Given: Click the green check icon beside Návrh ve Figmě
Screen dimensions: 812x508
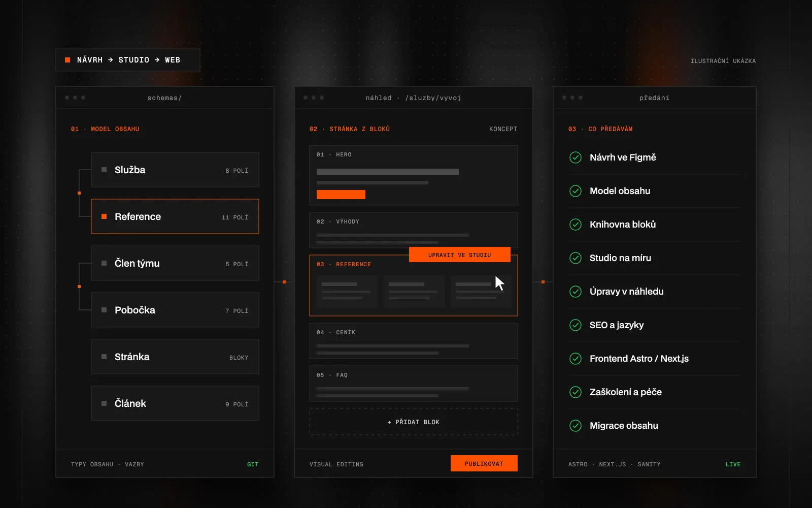Looking at the screenshot, I should (576, 157).
